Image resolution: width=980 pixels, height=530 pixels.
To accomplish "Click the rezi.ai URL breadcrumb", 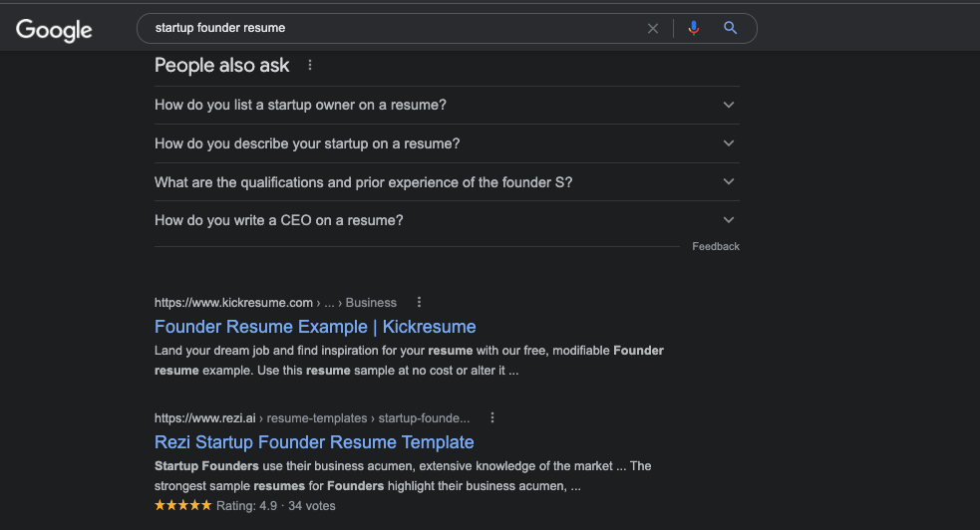I will [x=312, y=418].
